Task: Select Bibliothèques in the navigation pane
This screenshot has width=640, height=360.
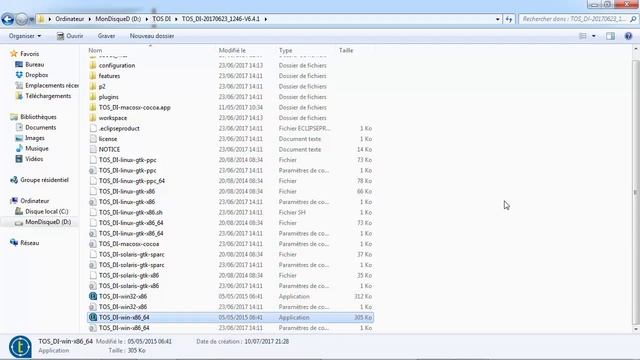Action: click(33, 117)
